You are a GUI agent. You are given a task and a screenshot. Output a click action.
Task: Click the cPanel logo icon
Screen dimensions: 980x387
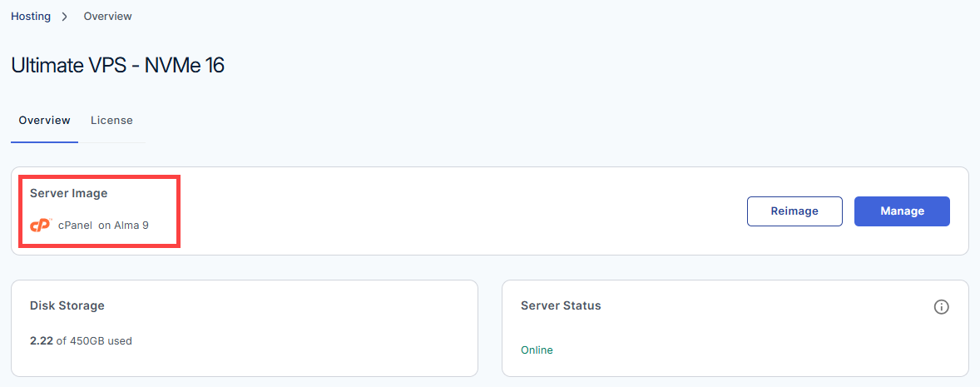41,225
